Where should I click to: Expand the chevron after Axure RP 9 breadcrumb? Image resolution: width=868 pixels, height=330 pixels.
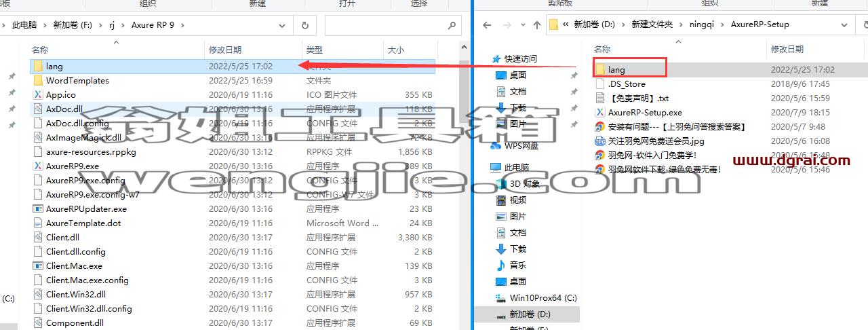click(182, 25)
